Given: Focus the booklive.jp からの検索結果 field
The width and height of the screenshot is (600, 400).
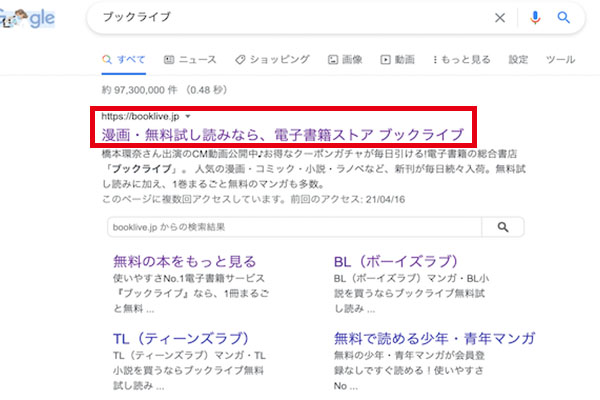Looking at the screenshot, I should [x=294, y=227].
